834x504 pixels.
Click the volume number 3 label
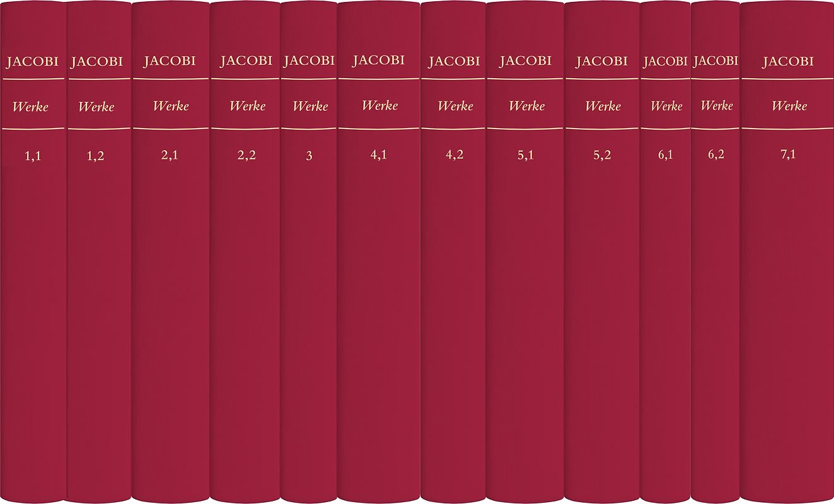[309, 156]
